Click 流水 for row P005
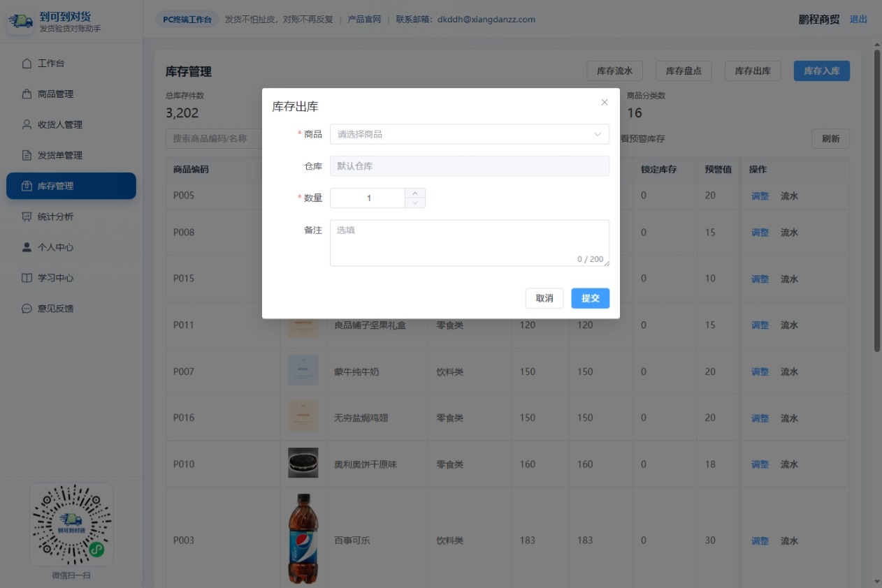The height and width of the screenshot is (588, 882). [789, 196]
